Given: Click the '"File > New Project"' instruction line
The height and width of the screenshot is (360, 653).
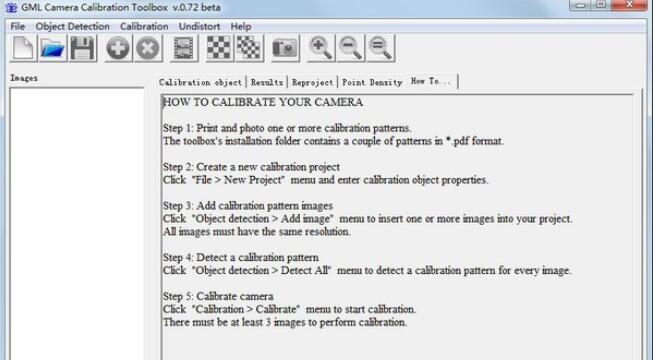Looking at the screenshot, I should pos(325,180).
